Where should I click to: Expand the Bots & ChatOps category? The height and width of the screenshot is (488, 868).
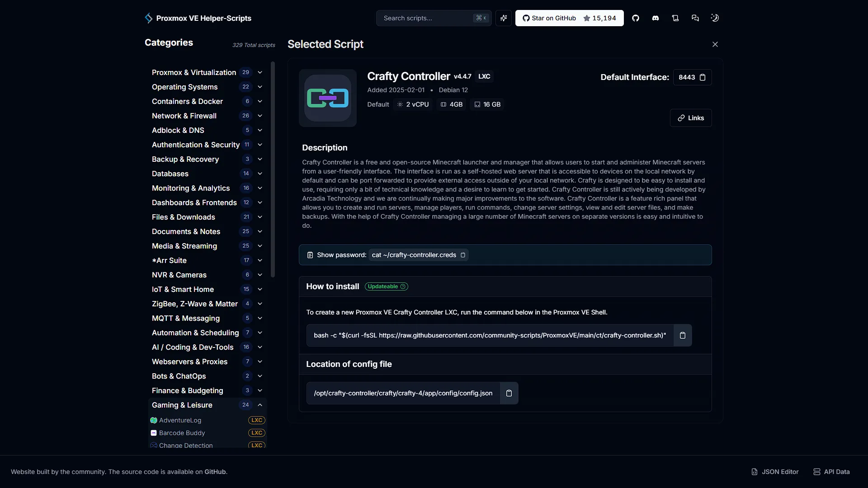208,376
